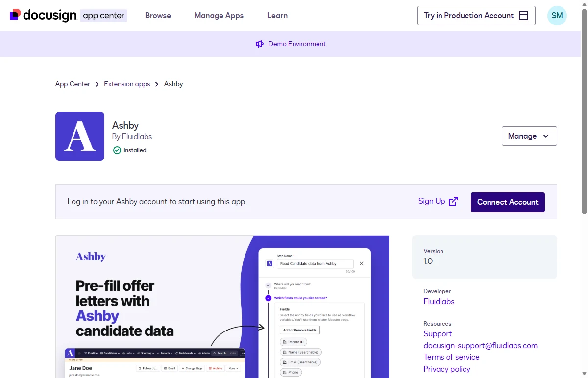Click the Ashby breadcrumb text
The image size is (588, 378).
[173, 84]
